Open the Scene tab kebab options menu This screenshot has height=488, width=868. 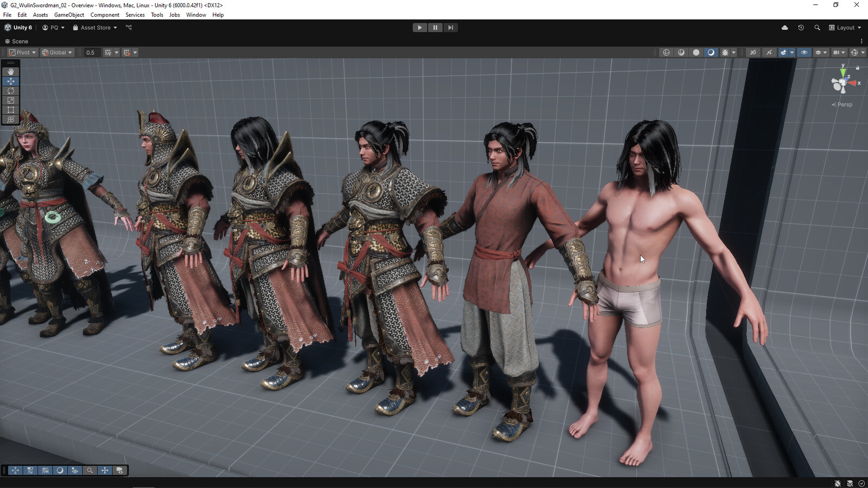[x=861, y=41]
